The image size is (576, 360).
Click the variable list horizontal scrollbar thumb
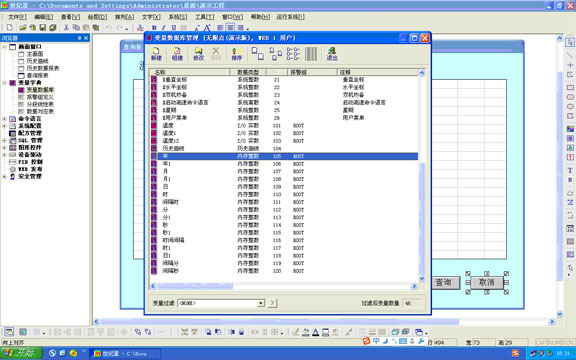tap(195, 286)
